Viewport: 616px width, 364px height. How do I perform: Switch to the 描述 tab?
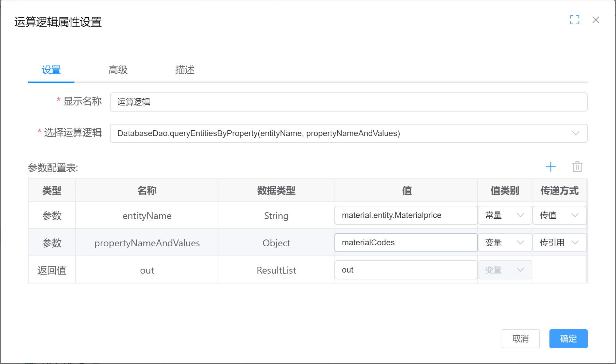pyautogui.click(x=185, y=70)
